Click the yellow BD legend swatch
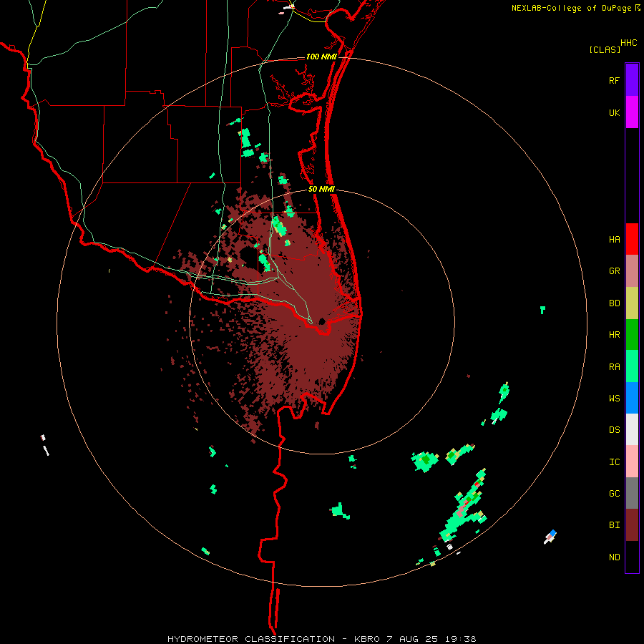The image size is (644, 644). click(632, 303)
